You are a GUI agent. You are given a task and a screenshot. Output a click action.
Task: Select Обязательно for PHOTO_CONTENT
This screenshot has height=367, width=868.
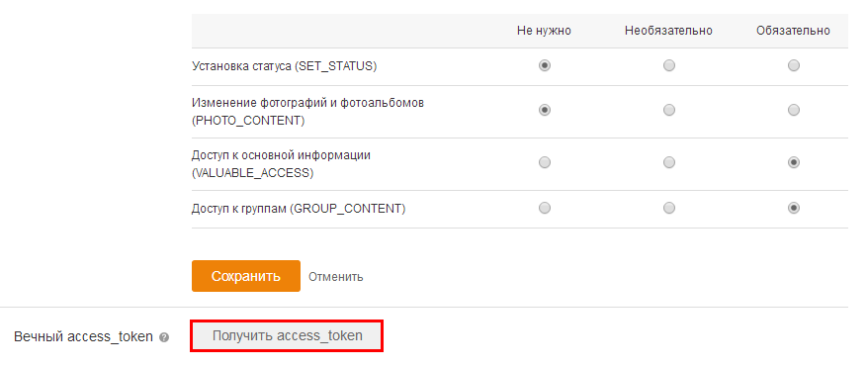[x=794, y=110]
